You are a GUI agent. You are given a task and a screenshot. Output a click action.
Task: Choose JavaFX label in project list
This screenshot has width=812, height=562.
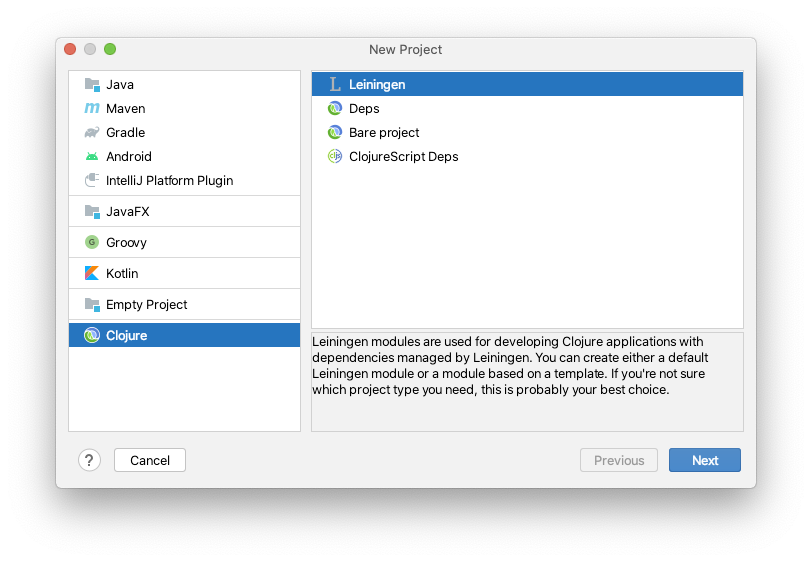tap(127, 211)
